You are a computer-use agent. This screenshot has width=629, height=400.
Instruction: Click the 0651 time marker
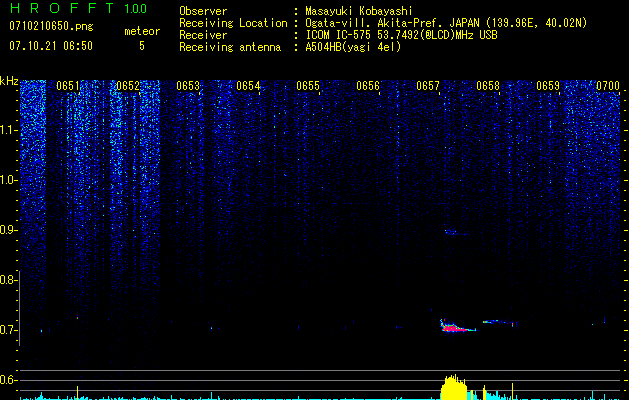pyautogui.click(x=68, y=86)
